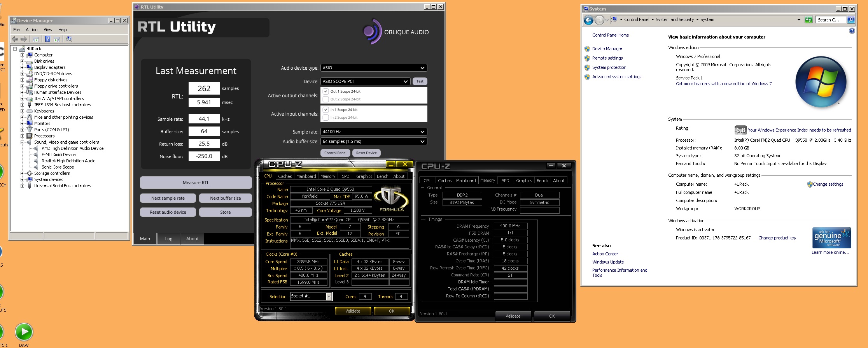Check Out 2 Scope 24-bit output channel
Image resolution: width=868 pixels, height=348 pixels.
click(x=326, y=99)
